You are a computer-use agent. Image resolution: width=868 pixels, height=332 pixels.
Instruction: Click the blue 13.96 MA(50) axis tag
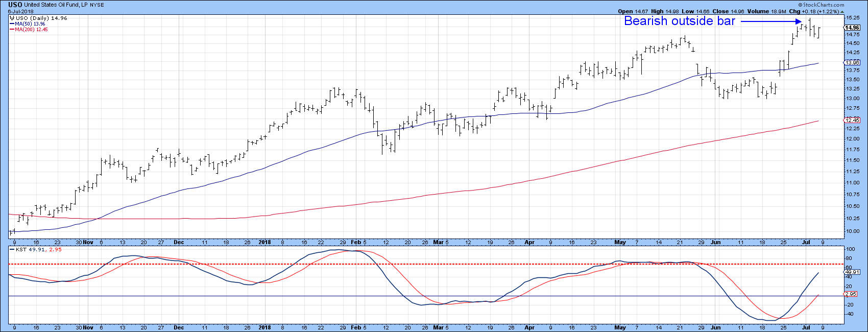pyautogui.click(x=853, y=63)
